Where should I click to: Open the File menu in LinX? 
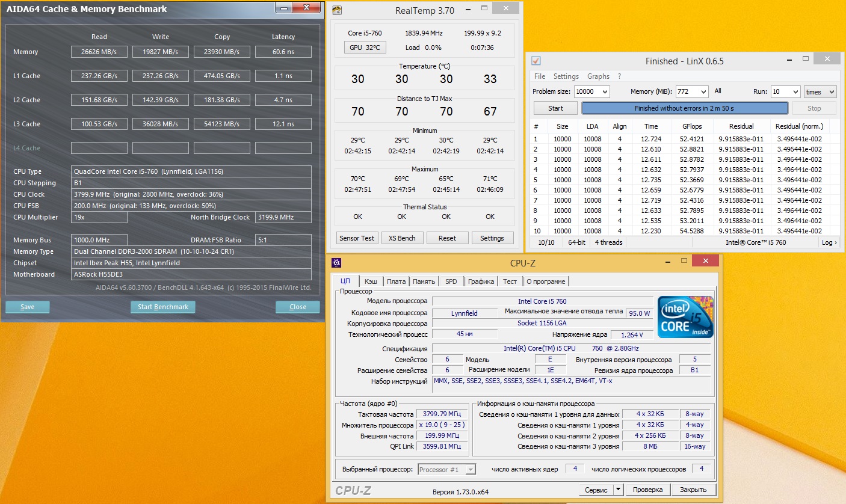pos(540,76)
